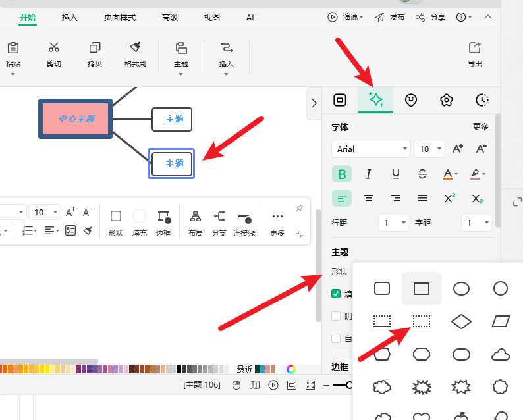
Task: Expand the line spacing (行距) dropdown
Action: 394,223
